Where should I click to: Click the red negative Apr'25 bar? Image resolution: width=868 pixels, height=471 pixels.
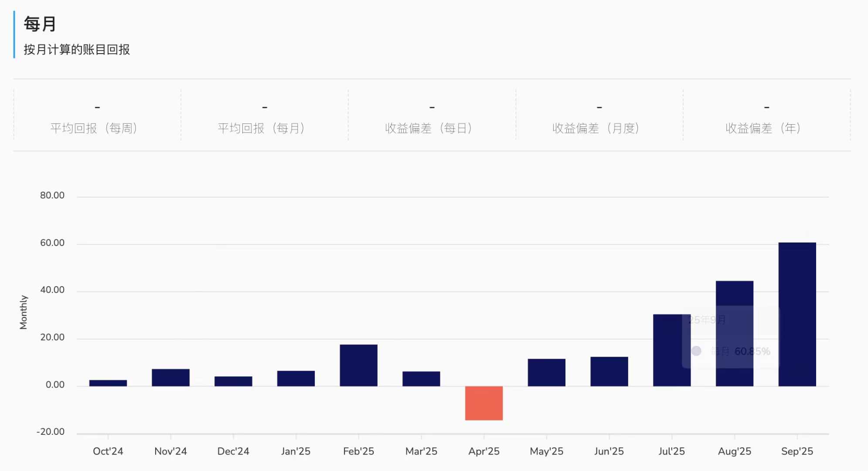coord(483,403)
